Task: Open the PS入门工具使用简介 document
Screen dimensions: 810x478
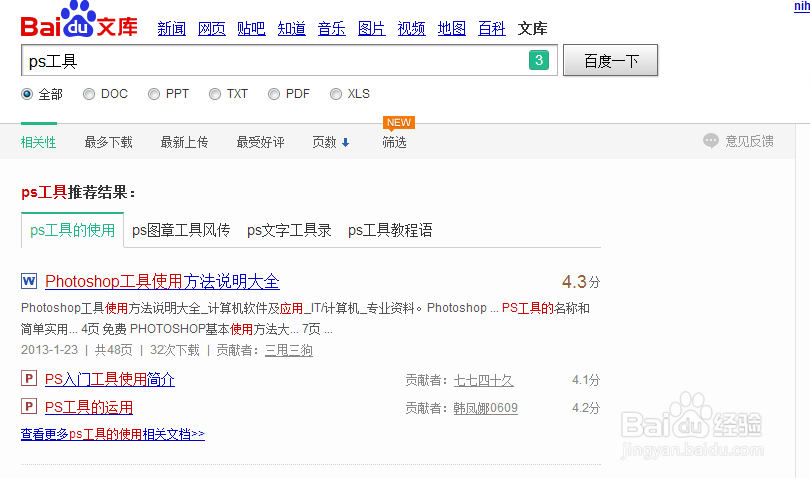Action: click(110, 379)
